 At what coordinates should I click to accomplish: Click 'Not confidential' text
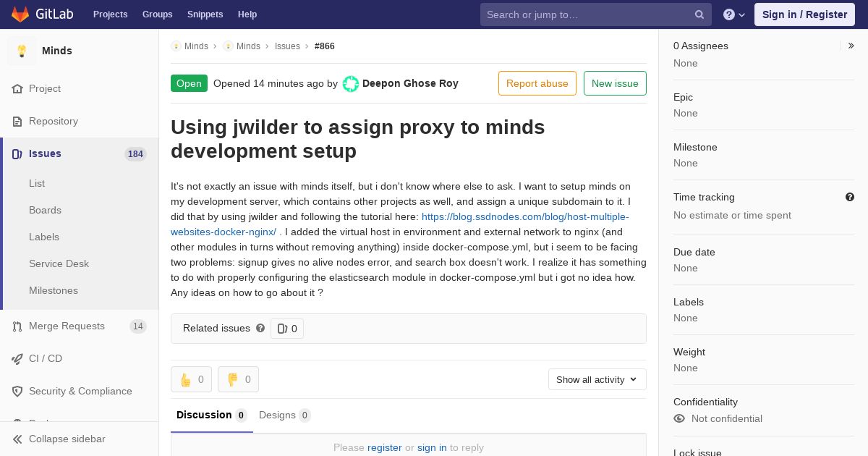click(727, 418)
